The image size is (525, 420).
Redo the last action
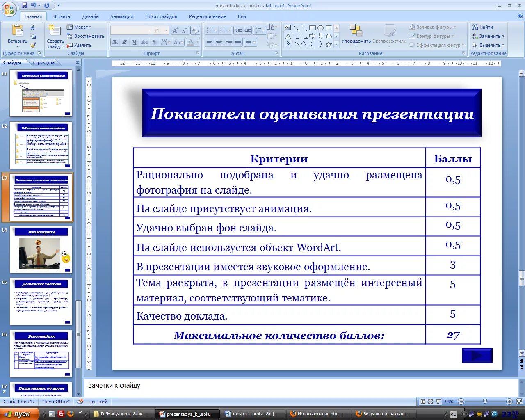(x=47, y=6)
